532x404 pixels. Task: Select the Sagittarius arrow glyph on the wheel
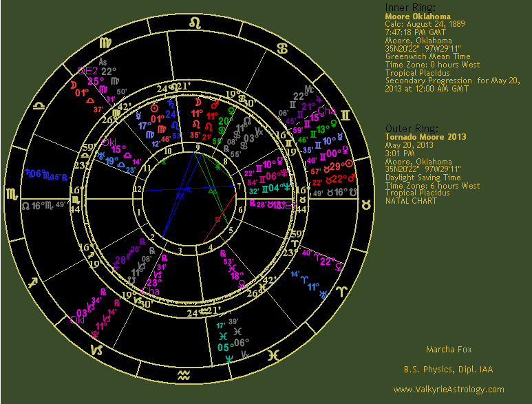pyautogui.click(x=31, y=283)
